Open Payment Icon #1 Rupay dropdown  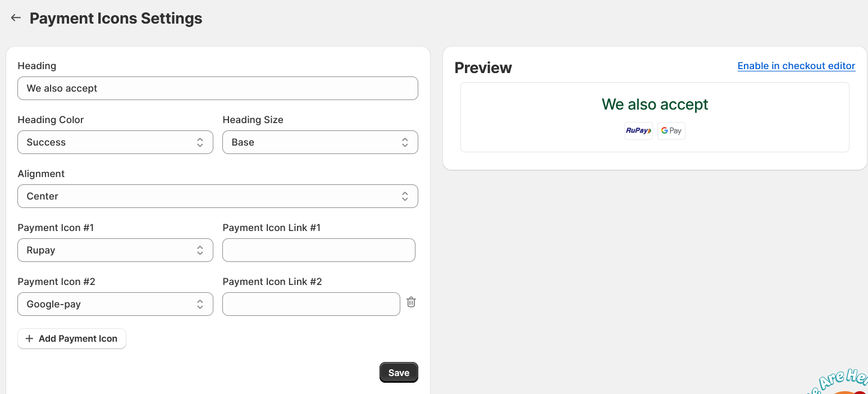115,250
